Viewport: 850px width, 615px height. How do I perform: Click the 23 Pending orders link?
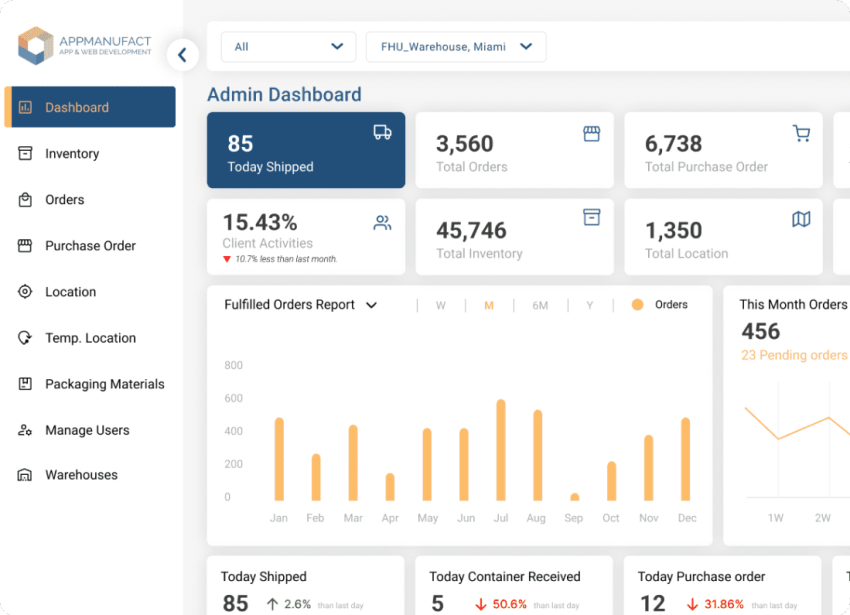pyautogui.click(x=794, y=355)
